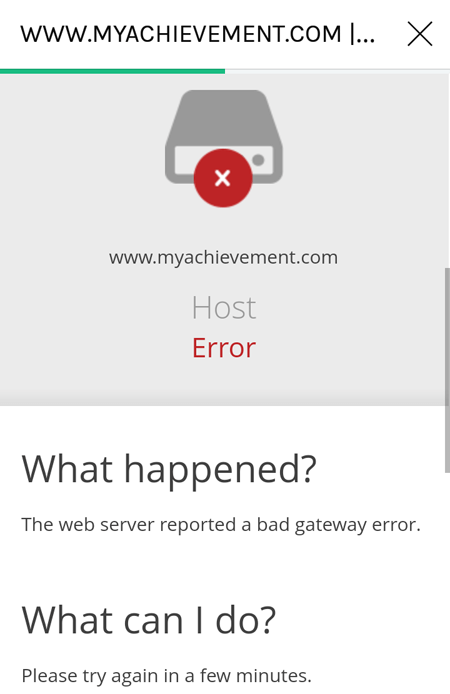This screenshot has width=450, height=694.
Task: Click the small status light on the server icon
Action: [x=258, y=160]
